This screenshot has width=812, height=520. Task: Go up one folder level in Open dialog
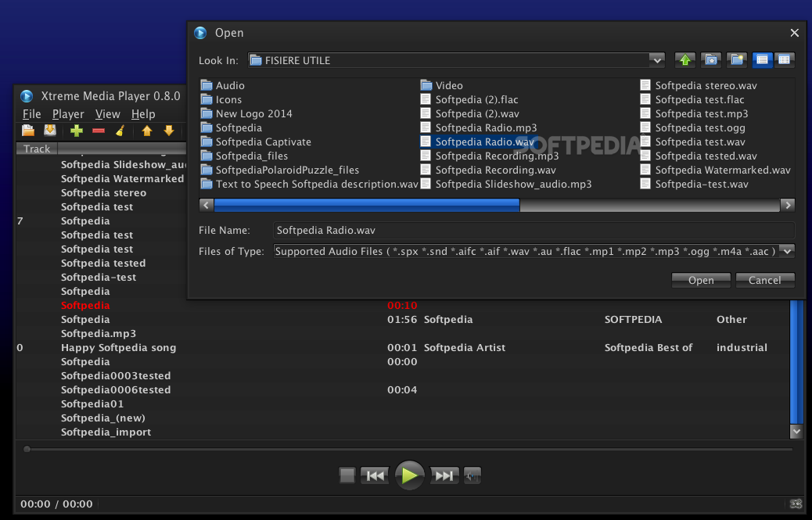685,60
